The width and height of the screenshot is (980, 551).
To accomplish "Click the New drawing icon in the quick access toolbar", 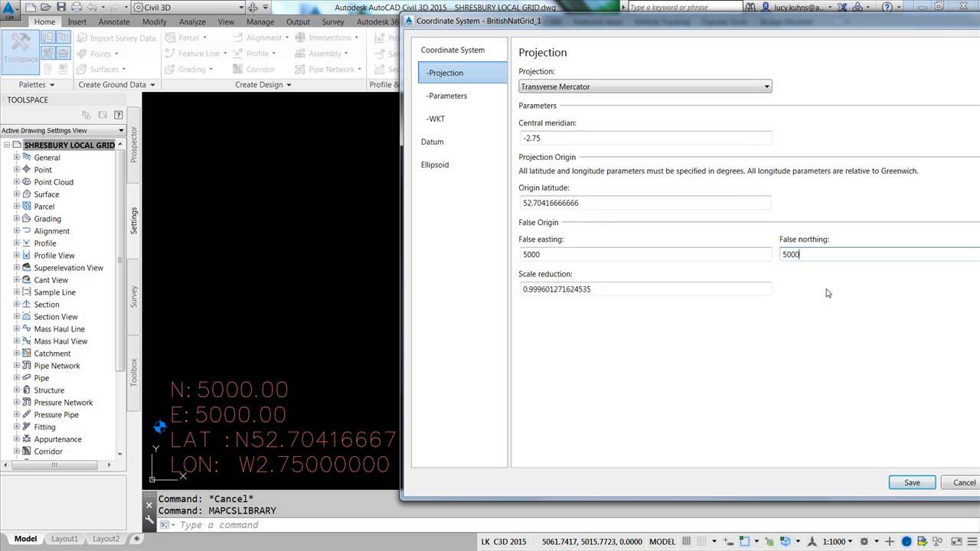I will pyautogui.click(x=29, y=7).
